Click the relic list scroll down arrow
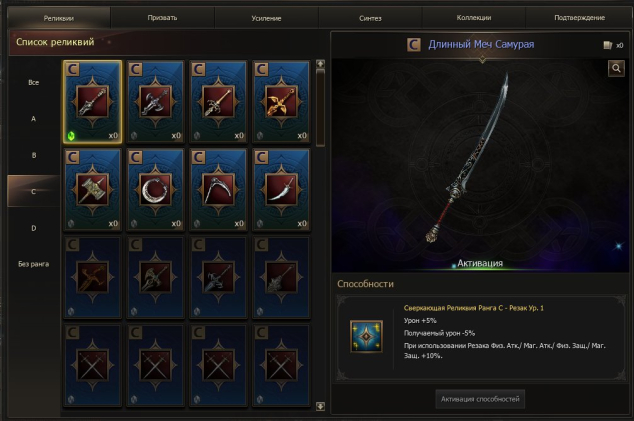Viewport: 634px width, 421px height. pos(320,406)
